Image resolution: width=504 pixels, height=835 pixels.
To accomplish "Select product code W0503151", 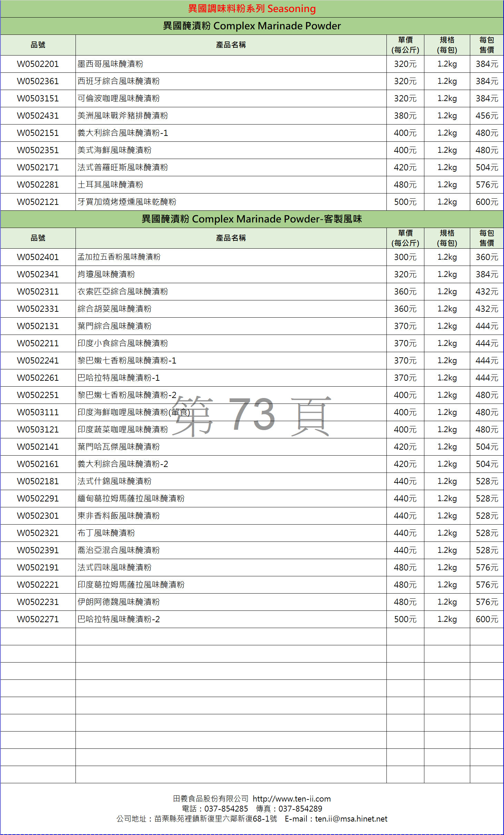I will (38, 98).
